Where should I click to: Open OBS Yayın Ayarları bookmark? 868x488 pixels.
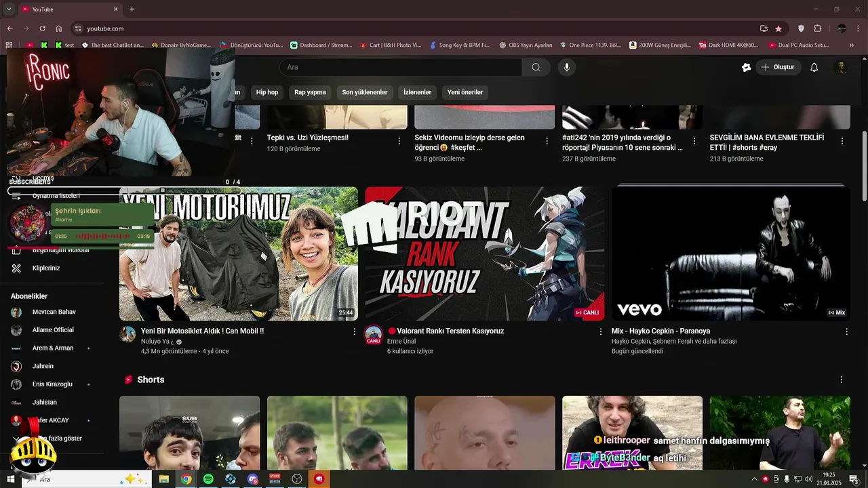(x=526, y=45)
